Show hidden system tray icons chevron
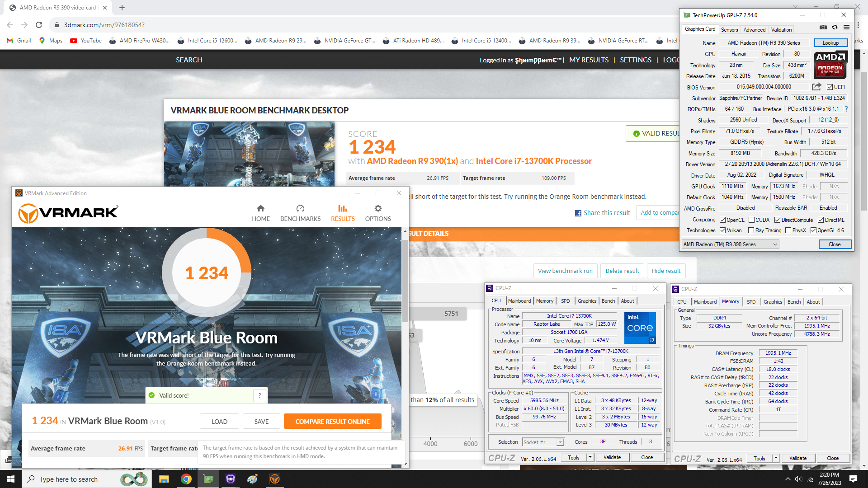The width and height of the screenshot is (868, 488). pyautogui.click(x=788, y=479)
